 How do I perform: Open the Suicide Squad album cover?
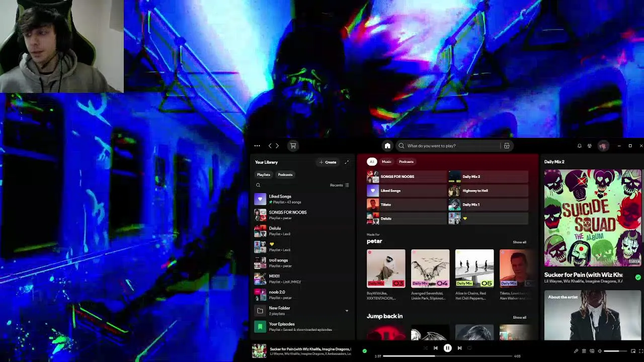(x=593, y=218)
